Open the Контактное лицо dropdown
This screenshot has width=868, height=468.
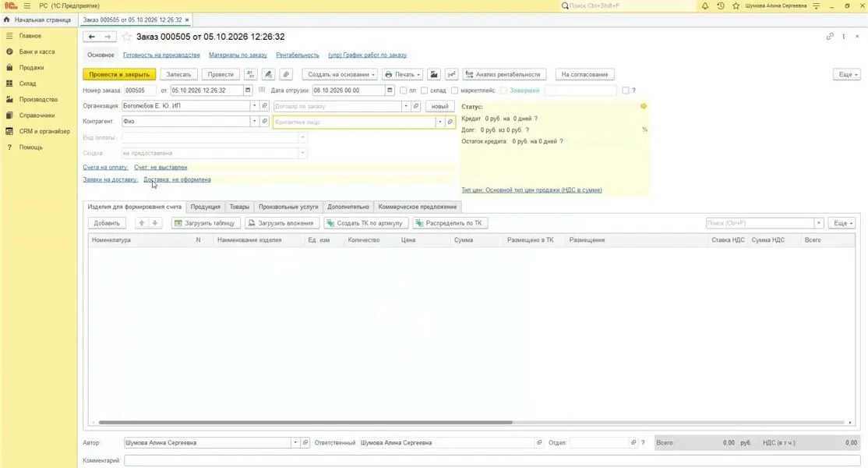point(440,122)
